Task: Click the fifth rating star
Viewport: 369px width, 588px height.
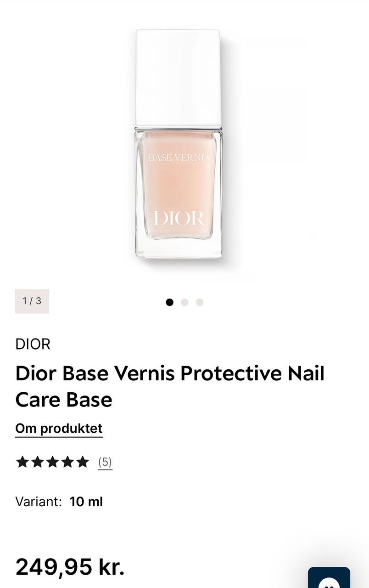Action: tap(83, 462)
